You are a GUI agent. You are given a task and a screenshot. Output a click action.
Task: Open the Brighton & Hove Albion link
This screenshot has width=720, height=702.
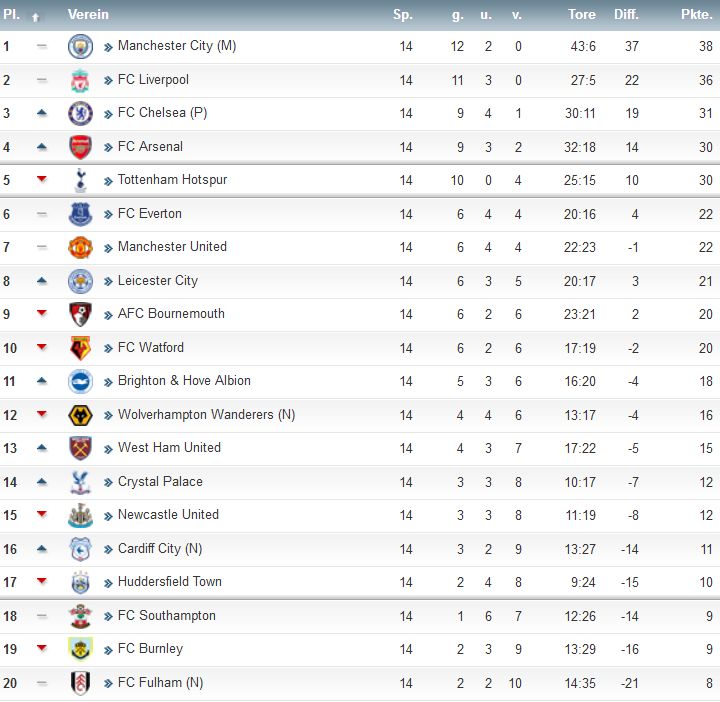click(184, 381)
